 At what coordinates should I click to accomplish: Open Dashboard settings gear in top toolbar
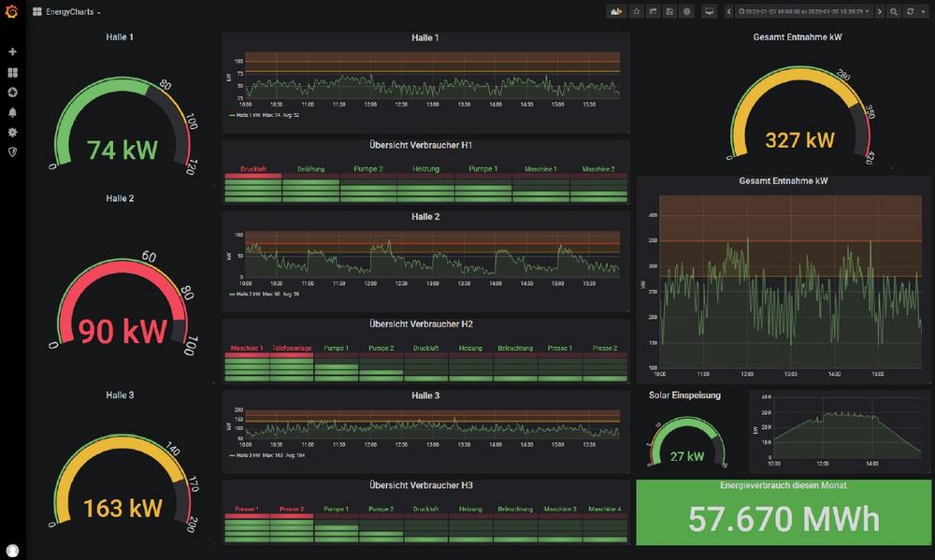pyautogui.click(x=687, y=11)
